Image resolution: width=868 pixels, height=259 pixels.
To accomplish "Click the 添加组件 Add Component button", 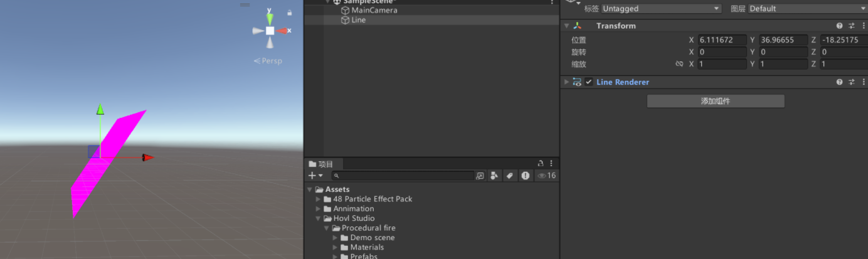I will (x=716, y=101).
